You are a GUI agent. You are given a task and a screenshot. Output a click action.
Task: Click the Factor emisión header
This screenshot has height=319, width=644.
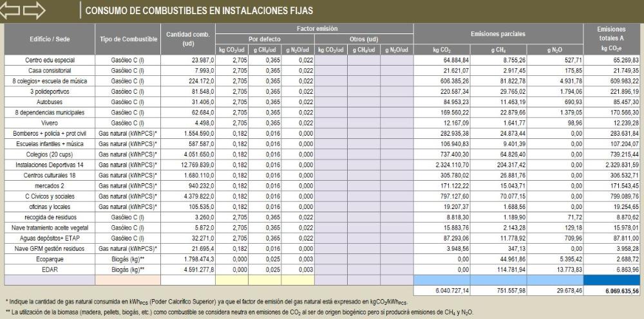(315, 29)
